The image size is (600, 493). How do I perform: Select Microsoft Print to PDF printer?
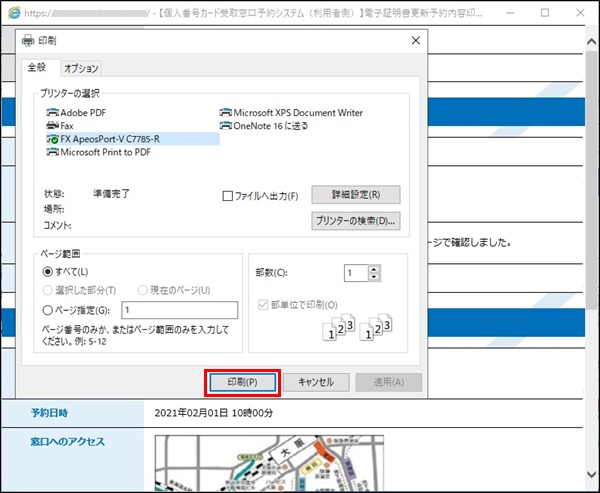pos(105,153)
